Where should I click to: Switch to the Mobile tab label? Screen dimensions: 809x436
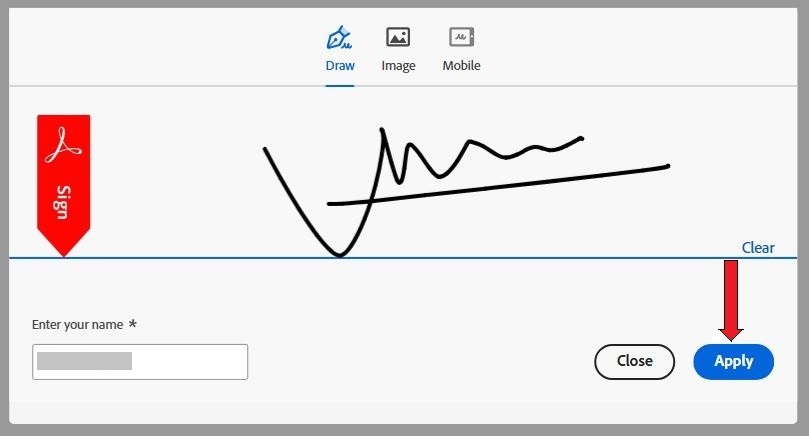461,66
